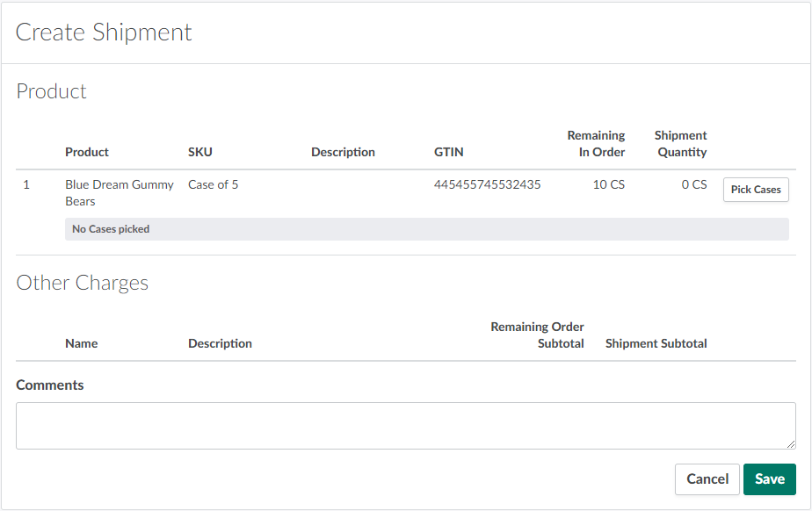The width and height of the screenshot is (812, 511).
Task: Click the GTIN number 445455745532435
Action: coord(487,185)
